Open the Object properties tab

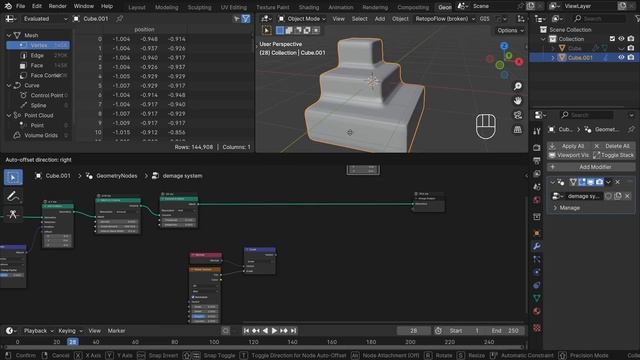(x=537, y=233)
